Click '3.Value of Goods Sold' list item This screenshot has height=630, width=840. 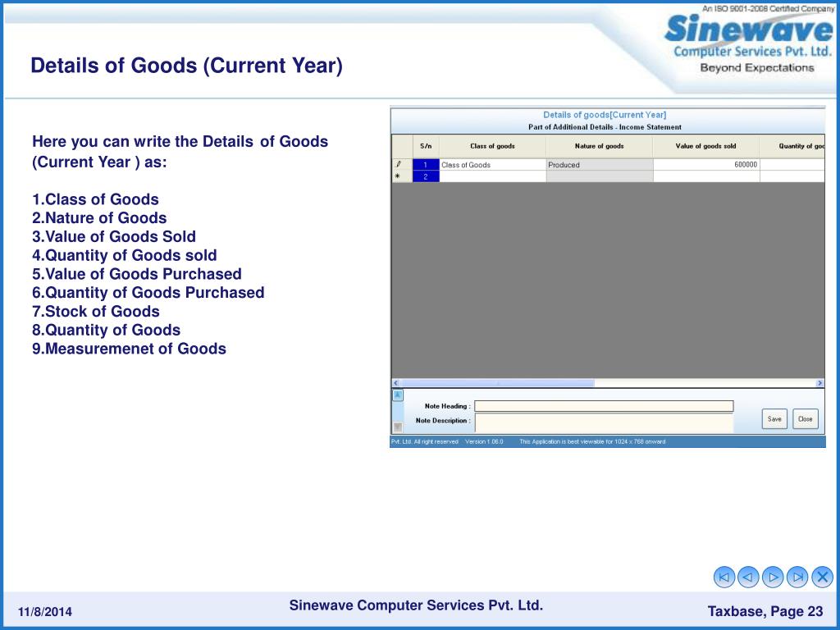(x=113, y=237)
